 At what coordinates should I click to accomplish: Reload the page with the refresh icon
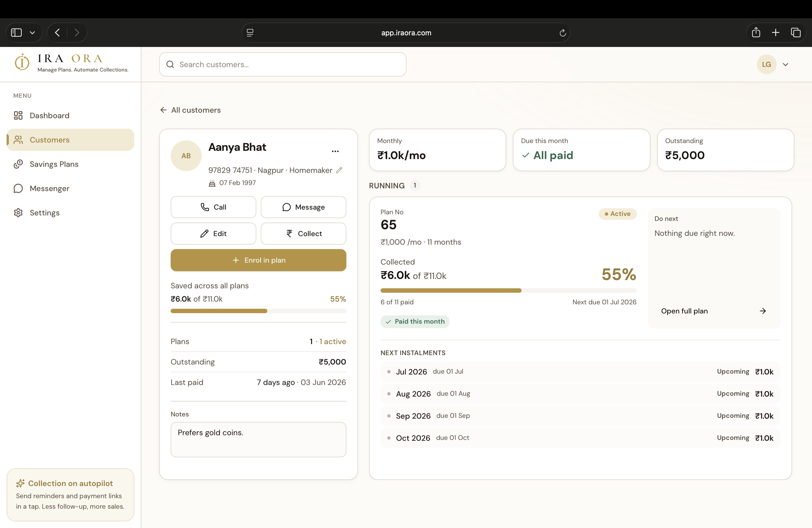[563, 33]
